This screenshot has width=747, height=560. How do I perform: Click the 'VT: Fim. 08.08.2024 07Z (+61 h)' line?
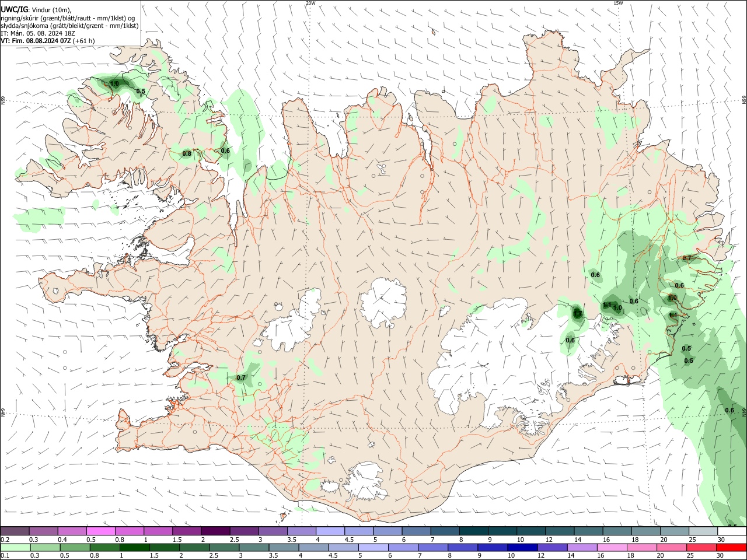click(x=47, y=41)
